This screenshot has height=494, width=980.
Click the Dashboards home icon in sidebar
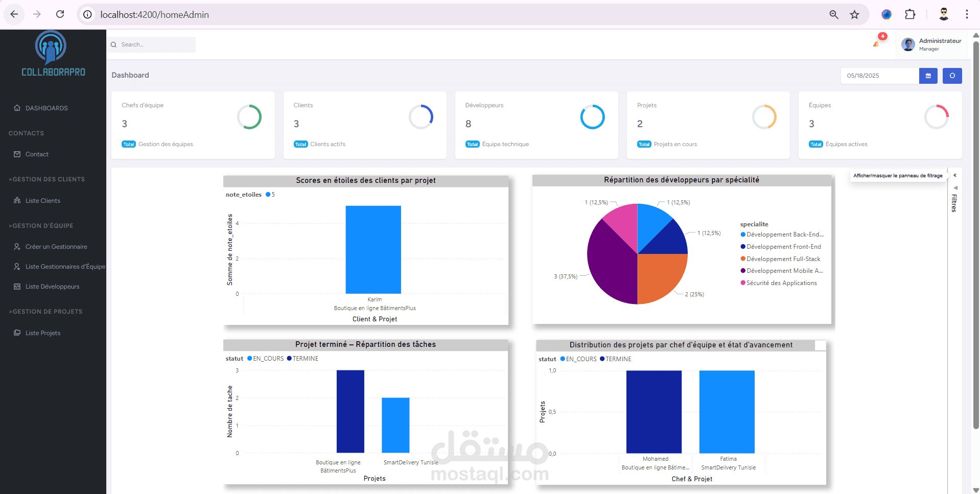pyautogui.click(x=17, y=108)
